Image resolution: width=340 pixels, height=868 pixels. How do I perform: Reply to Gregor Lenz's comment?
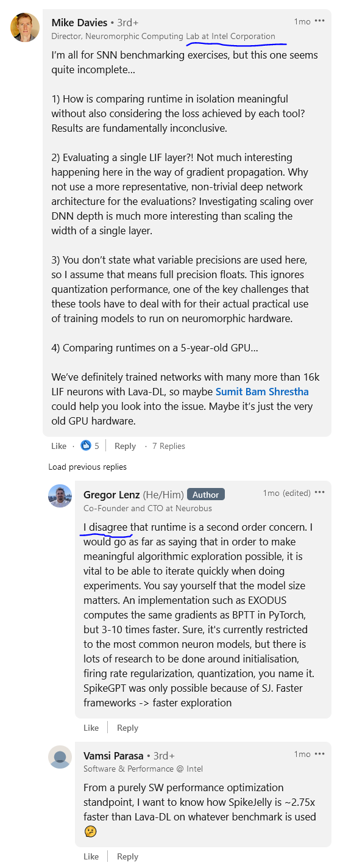pyautogui.click(x=127, y=728)
